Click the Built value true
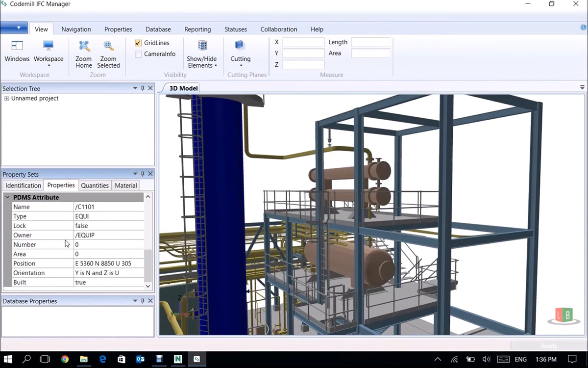This screenshot has height=368, width=588. [109, 282]
